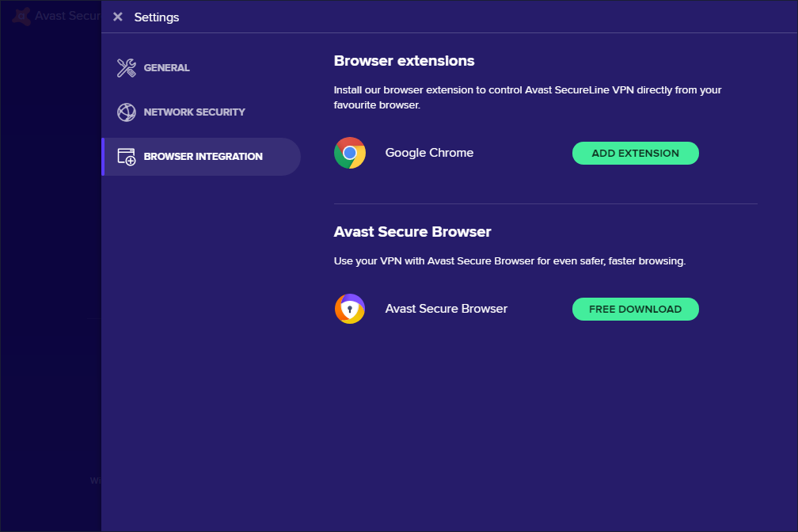Click the 'Browser extensions' section heading
The image size is (798, 532).
point(404,61)
